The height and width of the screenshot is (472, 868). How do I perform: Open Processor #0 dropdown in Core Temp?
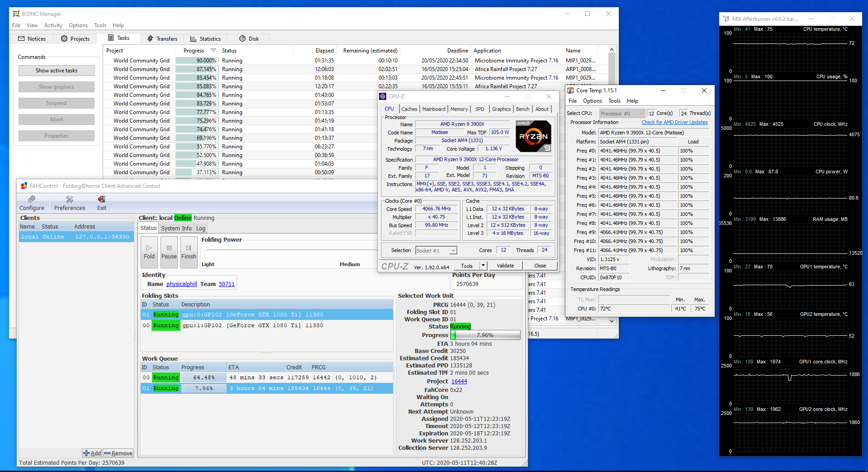point(622,114)
